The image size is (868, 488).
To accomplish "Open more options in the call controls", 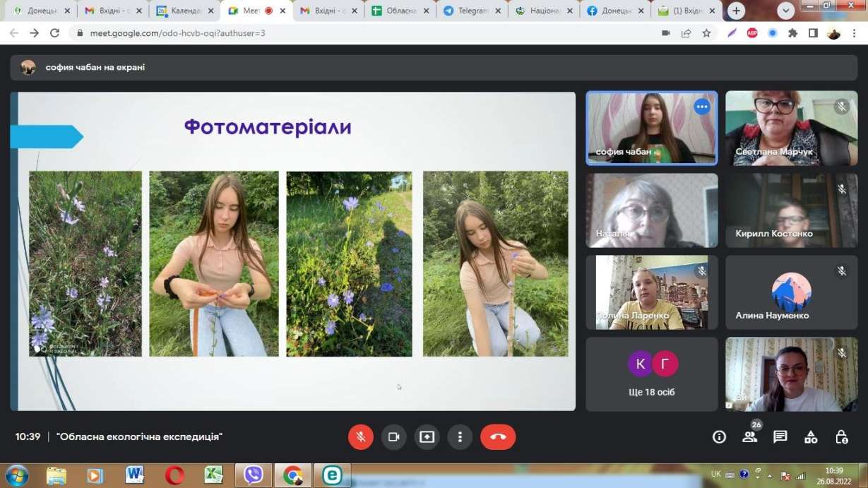I will [460, 437].
